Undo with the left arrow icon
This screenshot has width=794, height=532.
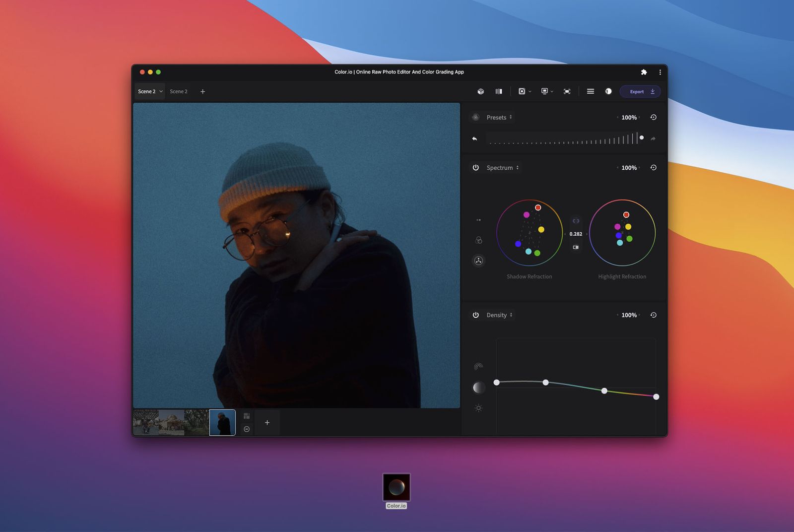[x=474, y=139]
